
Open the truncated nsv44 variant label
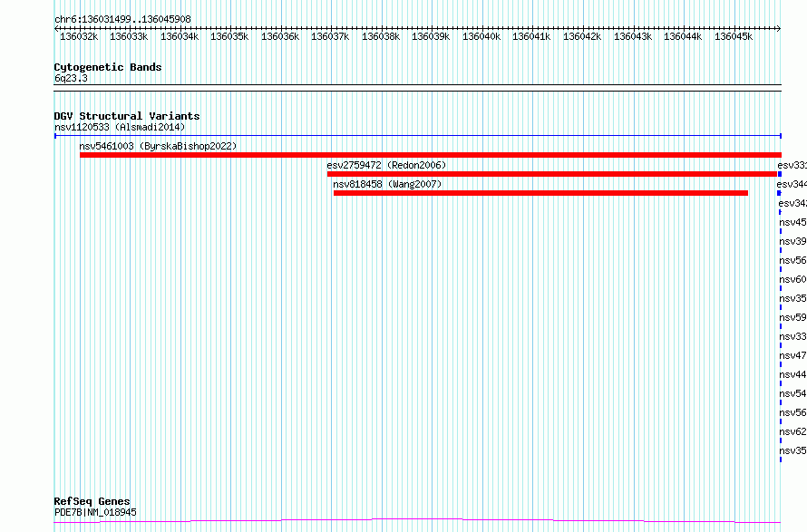793,374
